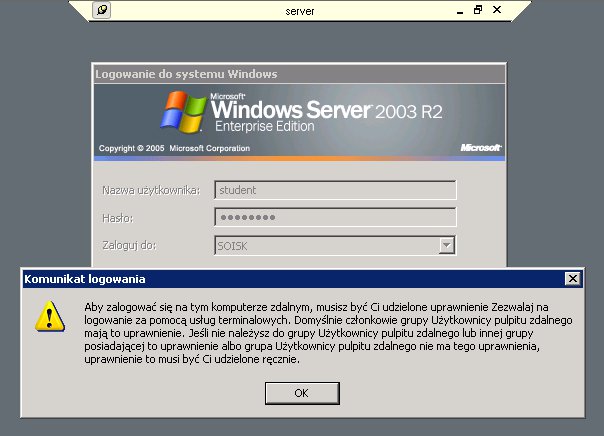Click the Logowanie do systemu Windows title
This screenshot has width=604, height=436.
[x=186, y=74]
